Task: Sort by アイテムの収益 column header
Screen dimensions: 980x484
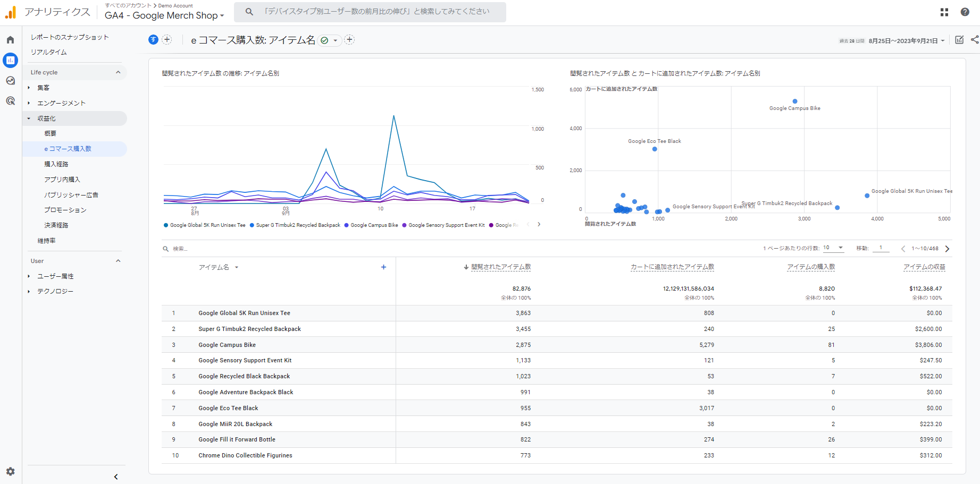Action: pos(924,267)
